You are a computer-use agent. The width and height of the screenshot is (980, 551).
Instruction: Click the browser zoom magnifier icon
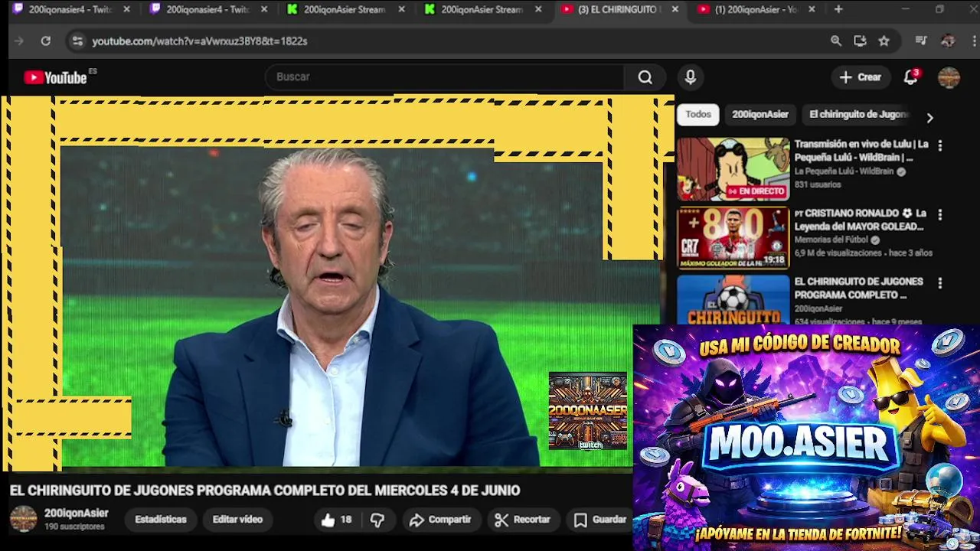click(836, 41)
